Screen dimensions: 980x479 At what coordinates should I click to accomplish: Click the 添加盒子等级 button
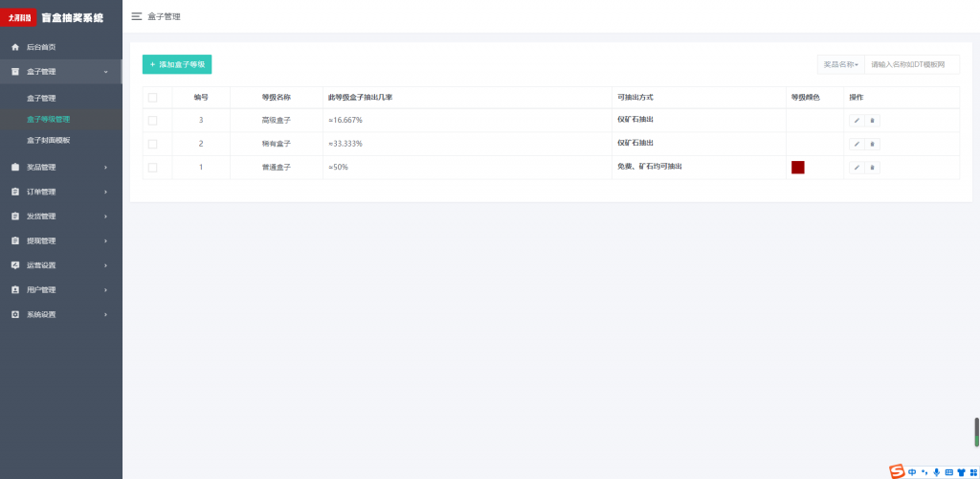click(x=177, y=64)
